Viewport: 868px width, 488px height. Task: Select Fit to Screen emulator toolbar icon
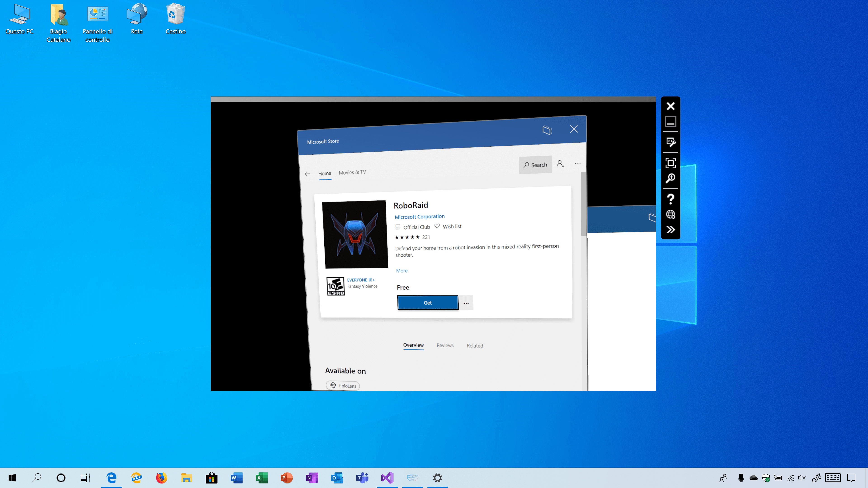pyautogui.click(x=670, y=163)
